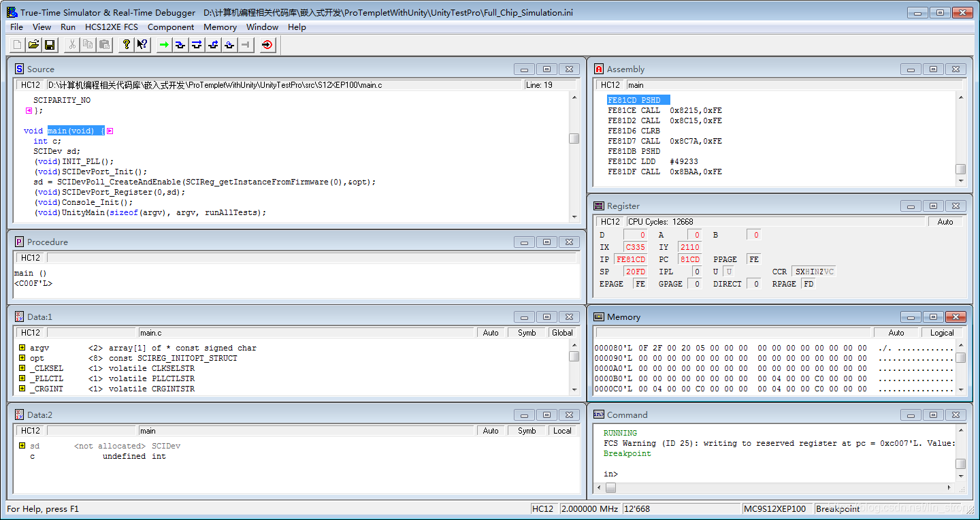Click the debugger application icon in the title bar
This screenshot has height=520, width=980.
(12, 12)
